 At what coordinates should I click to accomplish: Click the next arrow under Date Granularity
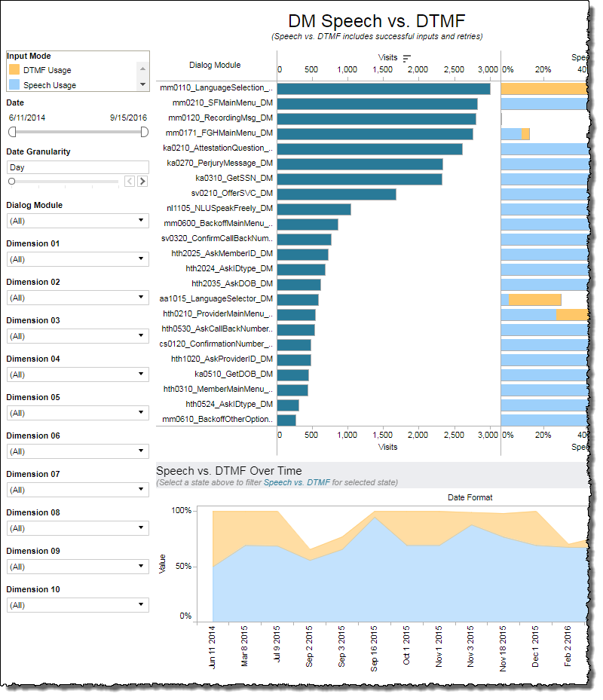point(142,181)
